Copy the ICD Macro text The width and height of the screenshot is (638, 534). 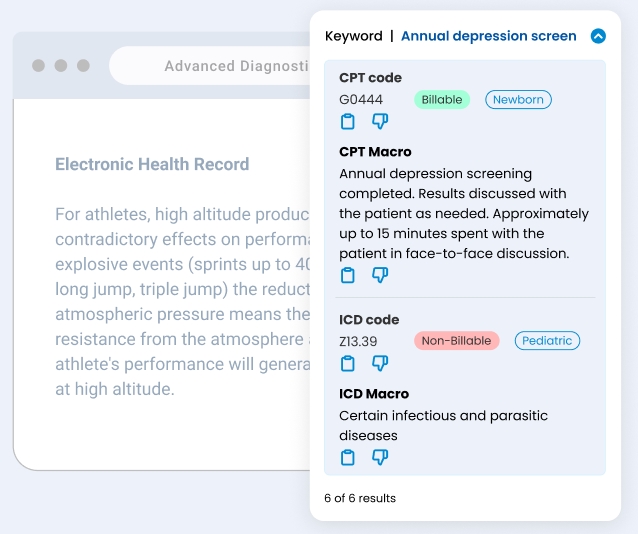(348, 458)
